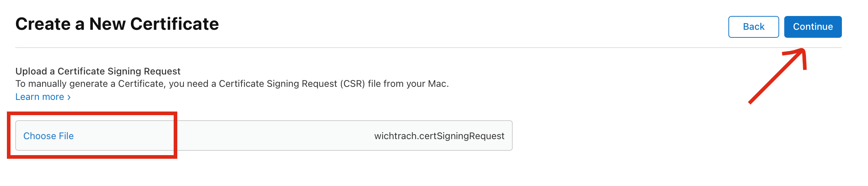Click the blue Continue button
The image size is (868, 186).
coord(813,27)
